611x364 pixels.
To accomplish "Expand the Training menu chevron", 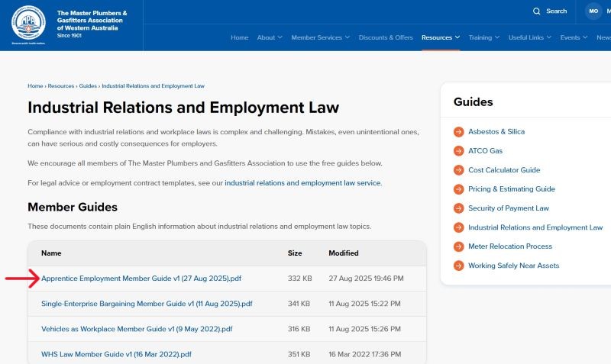I will coord(497,37).
